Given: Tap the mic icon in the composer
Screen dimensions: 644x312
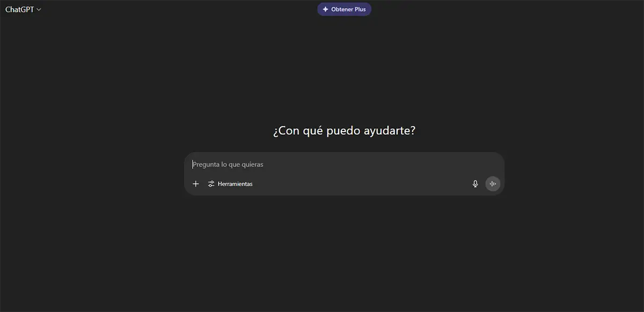Looking at the screenshot, I should [475, 184].
